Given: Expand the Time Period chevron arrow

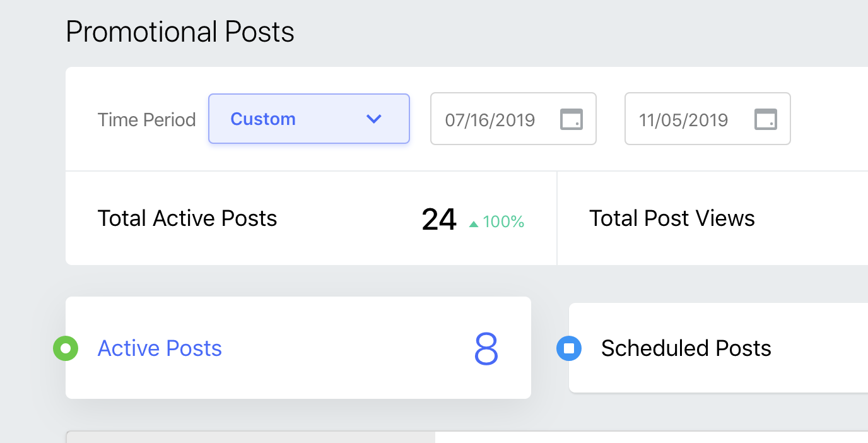Looking at the screenshot, I should (x=374, y=119).
